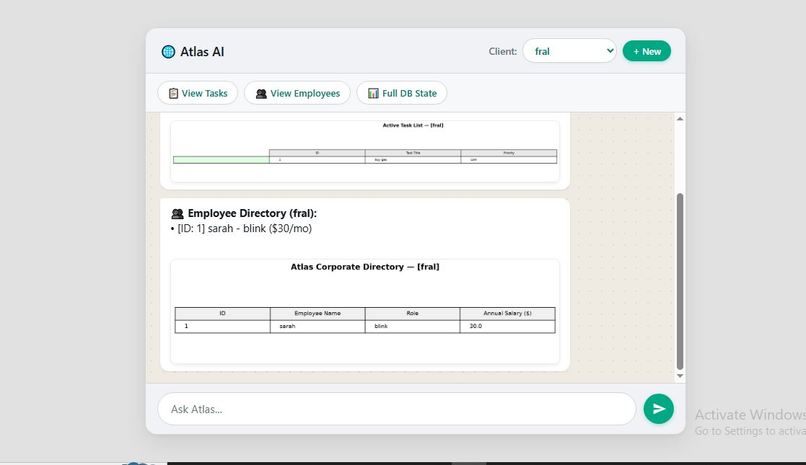Click the Client: label
Screen dimensions: 806x465
503,51
